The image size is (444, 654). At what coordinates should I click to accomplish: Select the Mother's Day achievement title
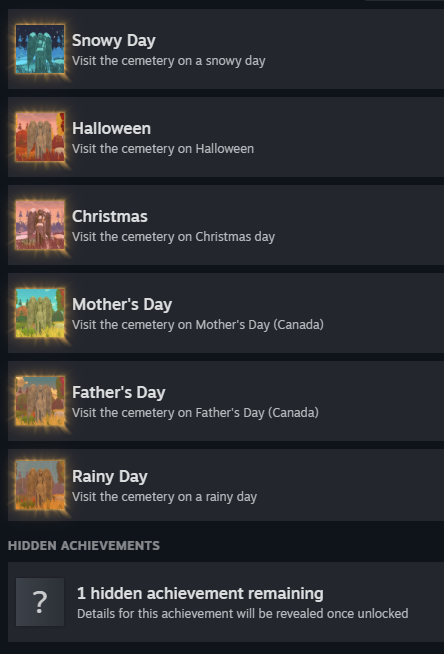point(122,304)
